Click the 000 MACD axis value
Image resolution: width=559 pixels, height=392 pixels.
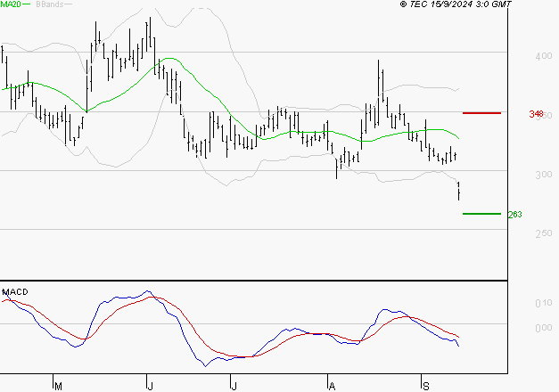pyautogui.click(x=544, y=328)
